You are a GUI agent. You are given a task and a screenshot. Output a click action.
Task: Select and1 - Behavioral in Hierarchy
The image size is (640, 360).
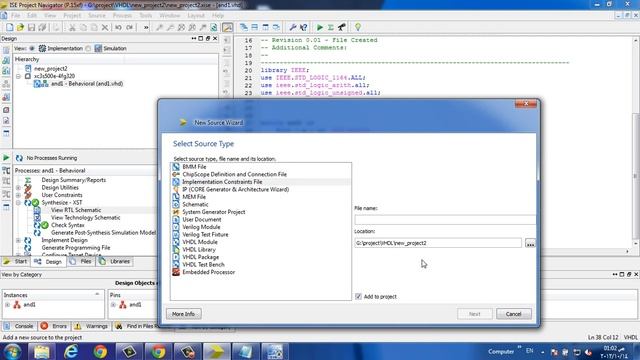(x=87, y=84)
